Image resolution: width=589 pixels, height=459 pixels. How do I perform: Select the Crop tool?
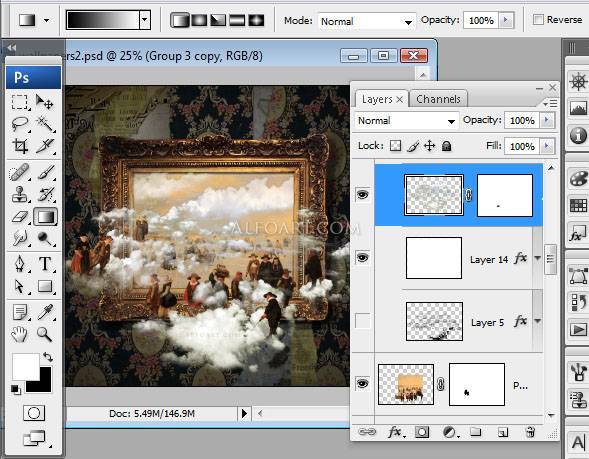pyautogui.click(x=20, y=146)
